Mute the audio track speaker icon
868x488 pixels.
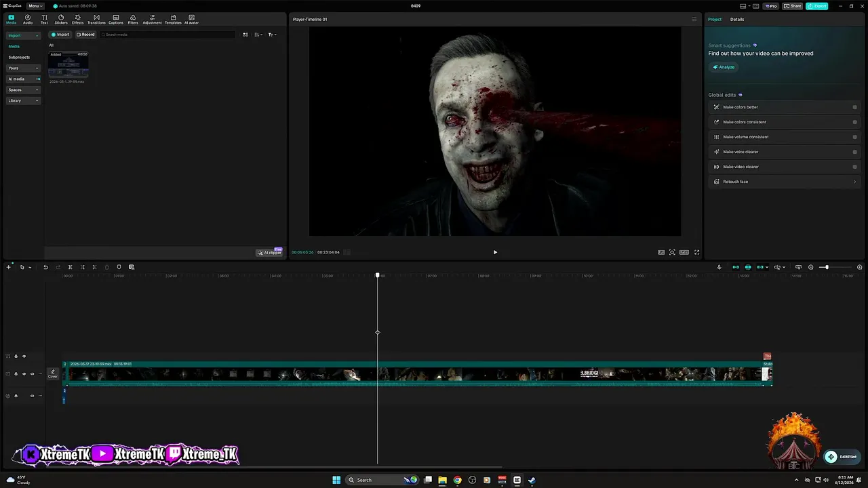32,396
